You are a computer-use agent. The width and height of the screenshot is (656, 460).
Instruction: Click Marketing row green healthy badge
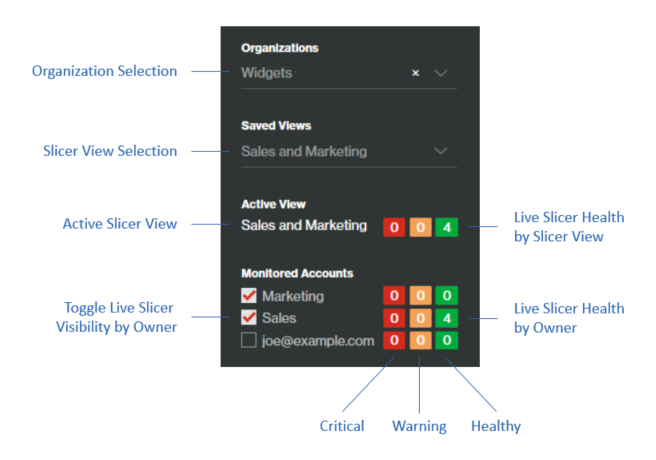pos(447,296)
